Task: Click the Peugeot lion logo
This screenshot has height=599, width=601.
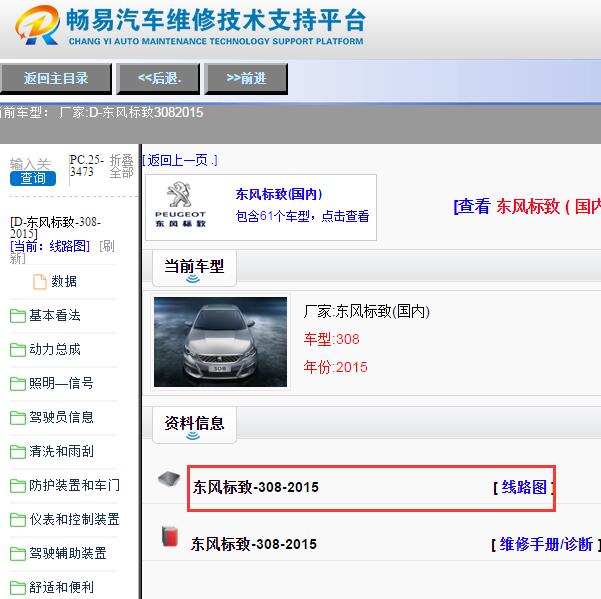Action: [x=180, y=204]
